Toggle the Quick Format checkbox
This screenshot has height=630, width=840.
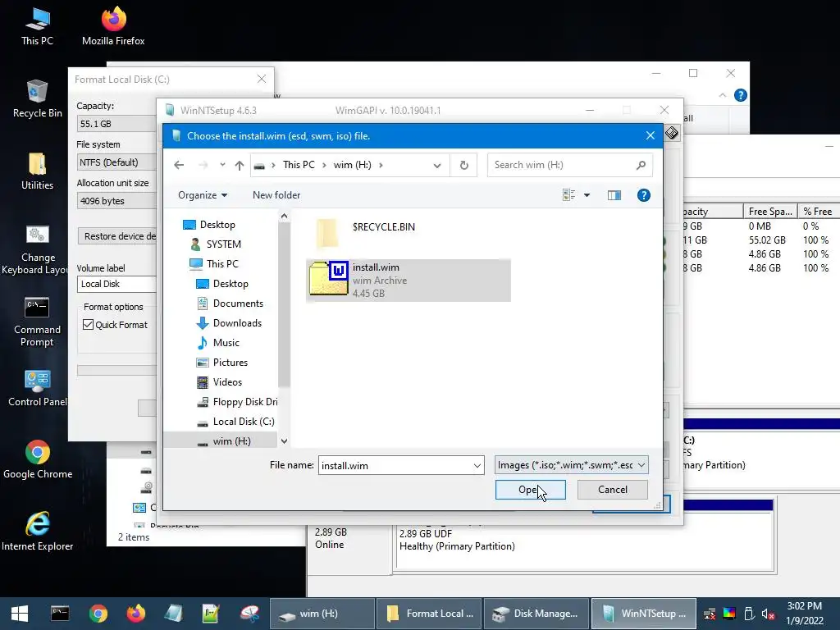pos(89,325)
